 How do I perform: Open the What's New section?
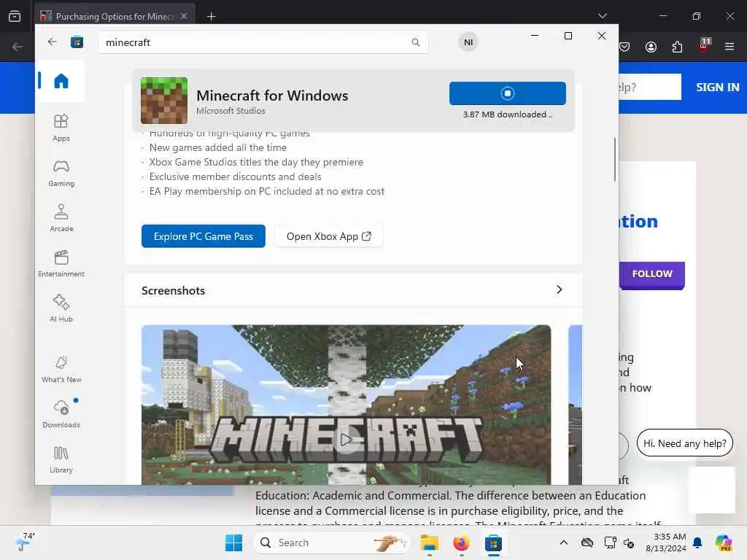point(61,369)
